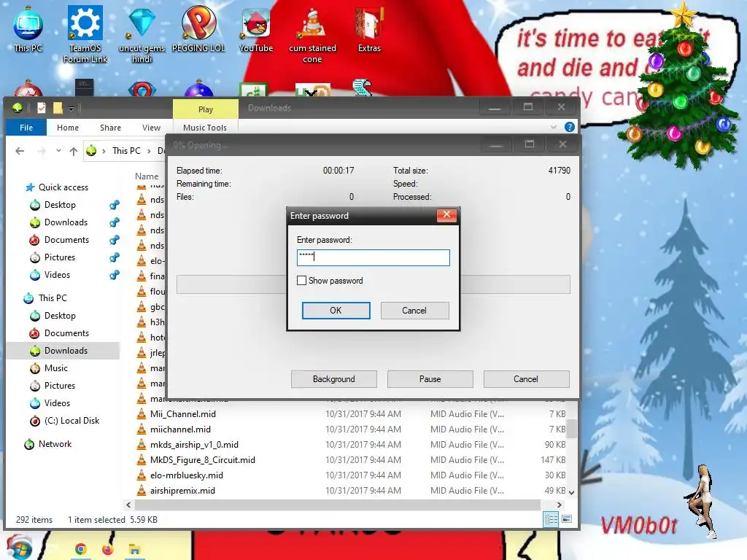Screen dimensions: 747x560
Task: Confirm password with OK button
Action: [336, 311]
